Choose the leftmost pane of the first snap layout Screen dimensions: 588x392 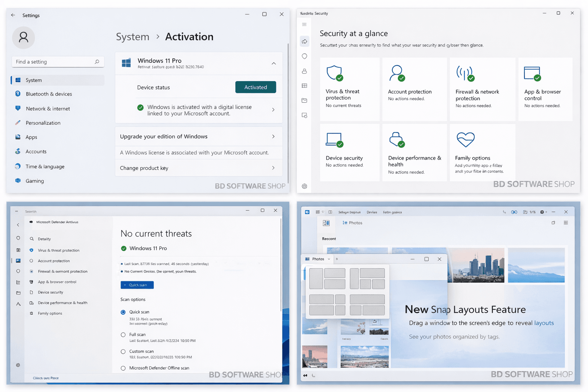coord(316,279)
